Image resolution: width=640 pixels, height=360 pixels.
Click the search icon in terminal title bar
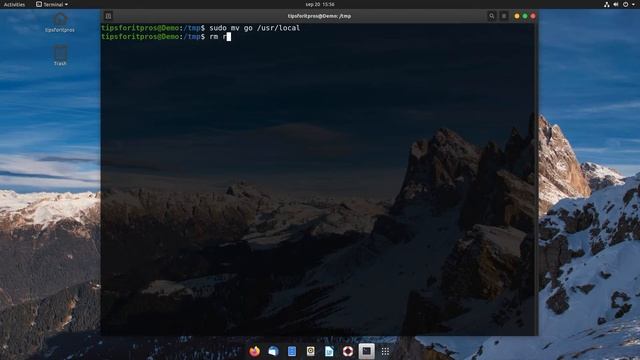coord(491,16)
